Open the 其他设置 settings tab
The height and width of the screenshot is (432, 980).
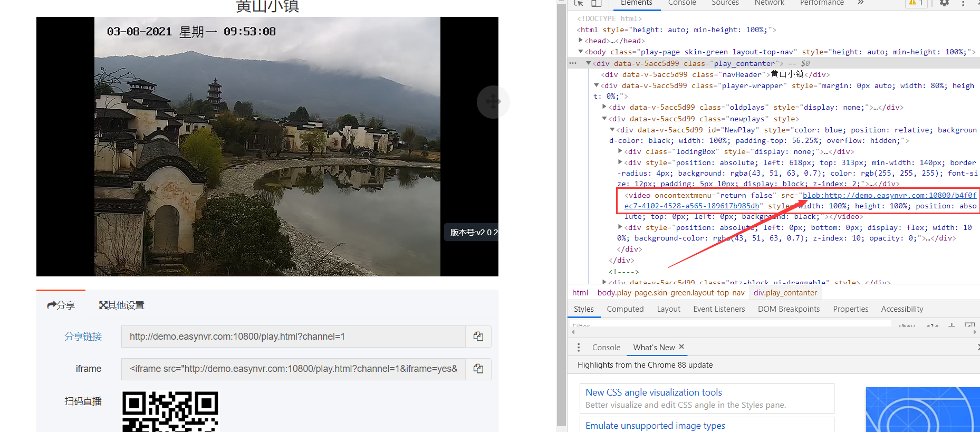(x=122, y=305)
